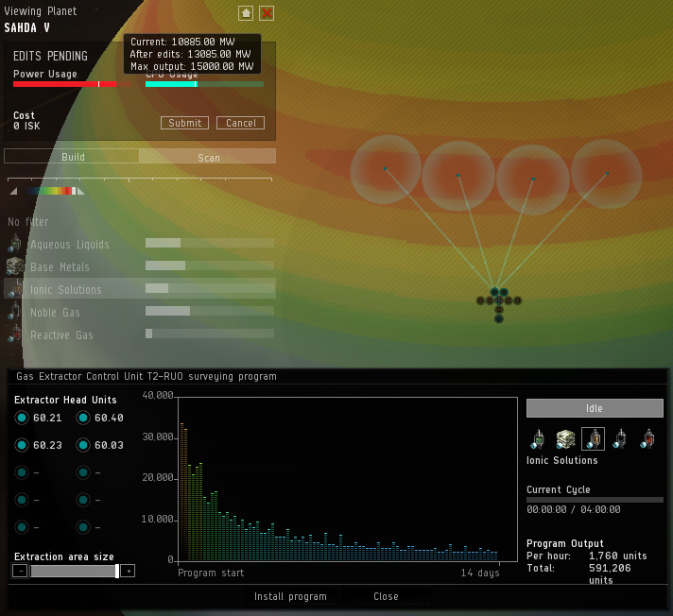673x616 pixels.
Task: Switch to the Build tab
Action: coord(72,157)
